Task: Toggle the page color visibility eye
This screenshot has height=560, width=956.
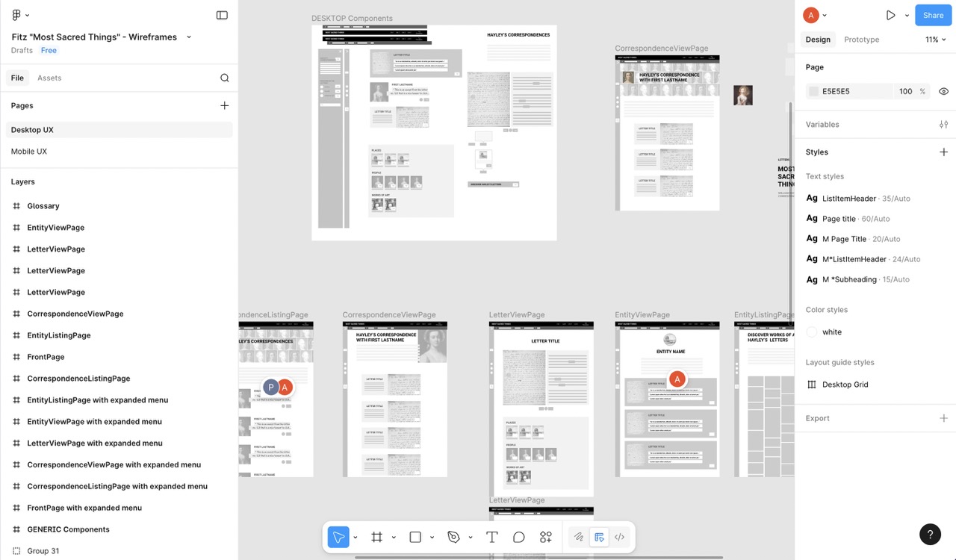Action: tap(943, 91)
